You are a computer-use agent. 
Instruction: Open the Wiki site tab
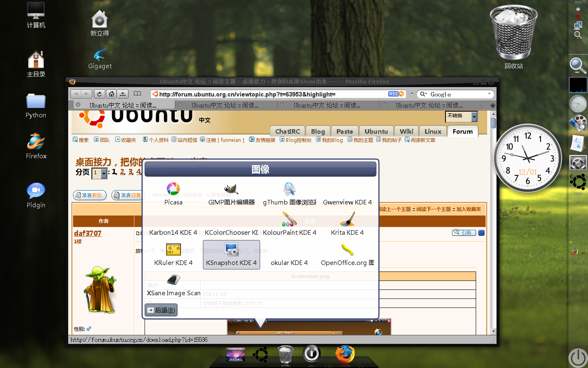(406, 131)
